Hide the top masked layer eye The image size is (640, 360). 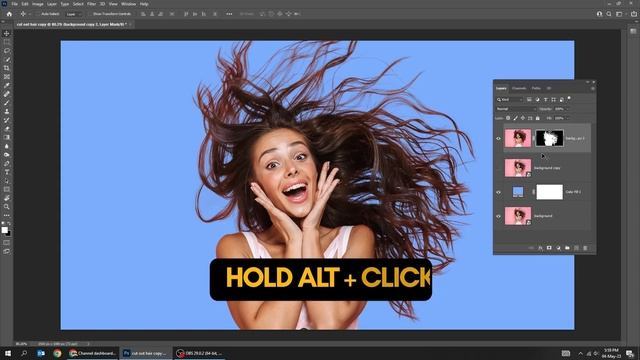(x=498, y=138)
